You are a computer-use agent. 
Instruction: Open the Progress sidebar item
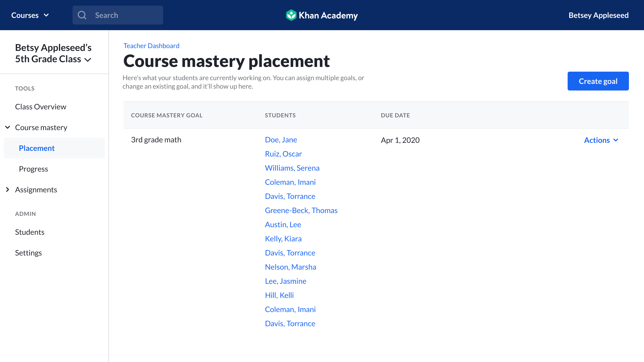(33, 169)
